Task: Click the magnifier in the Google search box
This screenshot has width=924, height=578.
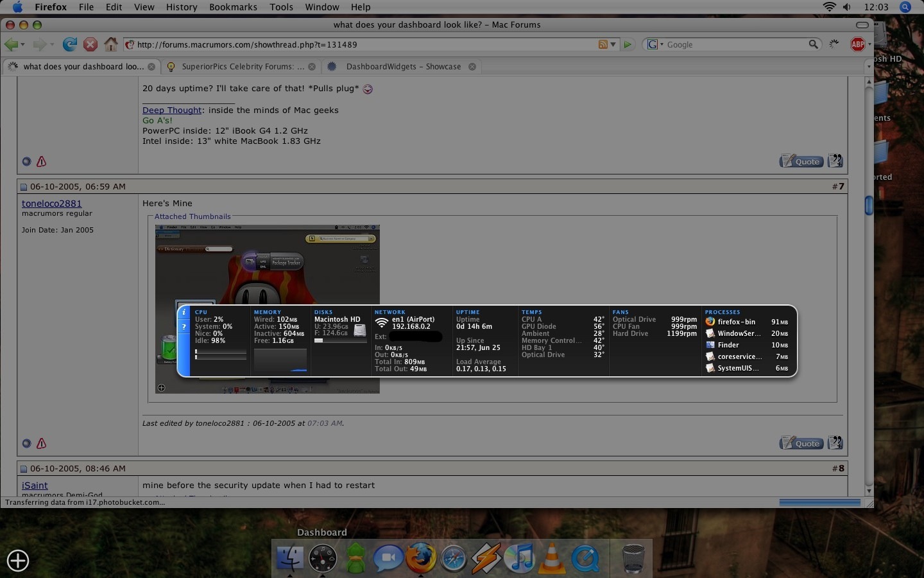Action: 813,44
